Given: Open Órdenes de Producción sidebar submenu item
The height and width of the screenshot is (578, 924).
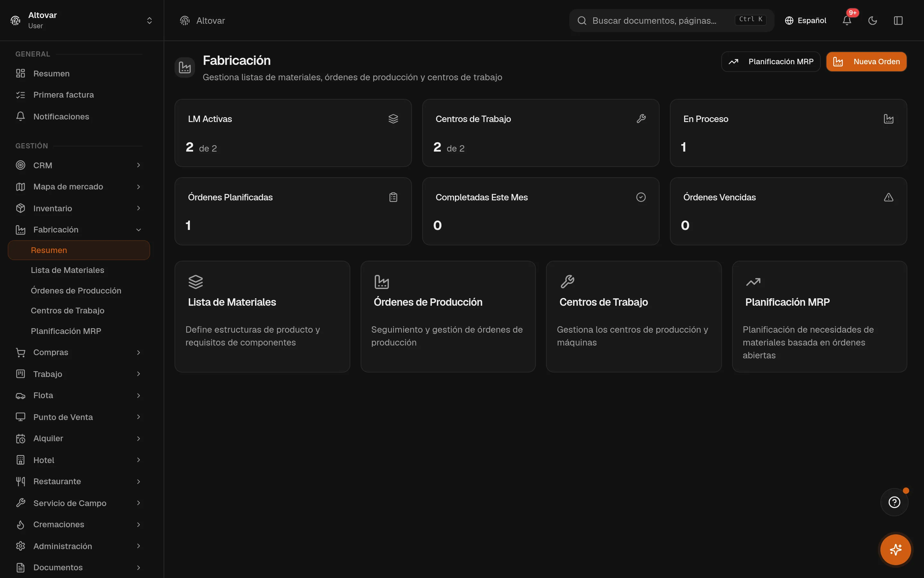Looking at the screenshot, I should coord(79,291).
